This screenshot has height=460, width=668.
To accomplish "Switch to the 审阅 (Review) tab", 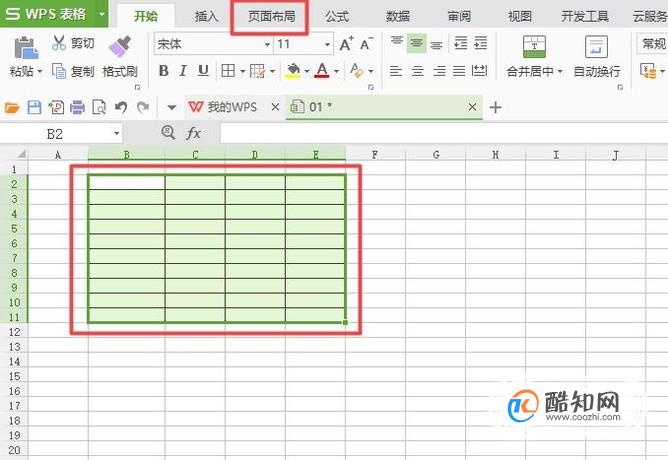I will 459,17.
